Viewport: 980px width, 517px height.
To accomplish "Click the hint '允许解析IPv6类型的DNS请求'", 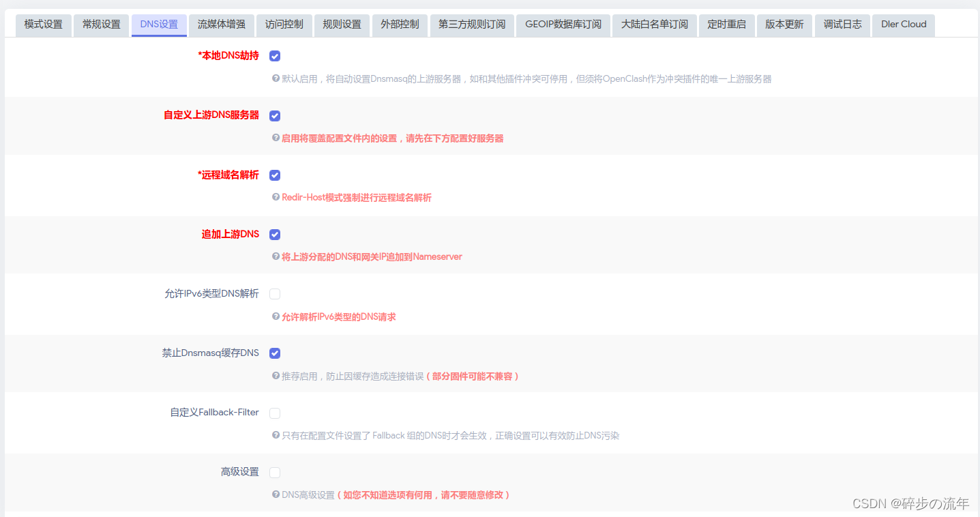I will 339,317.
